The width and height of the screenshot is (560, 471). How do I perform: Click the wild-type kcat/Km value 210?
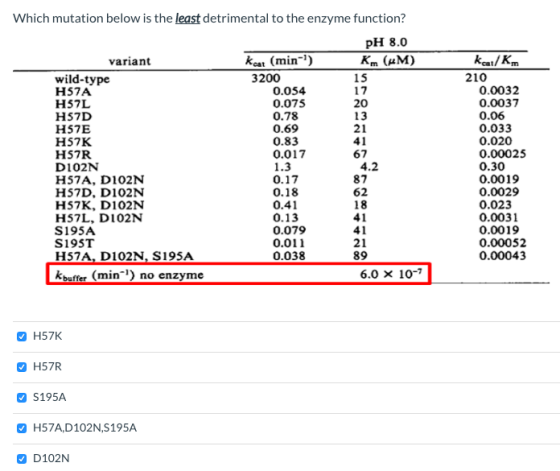476,77
